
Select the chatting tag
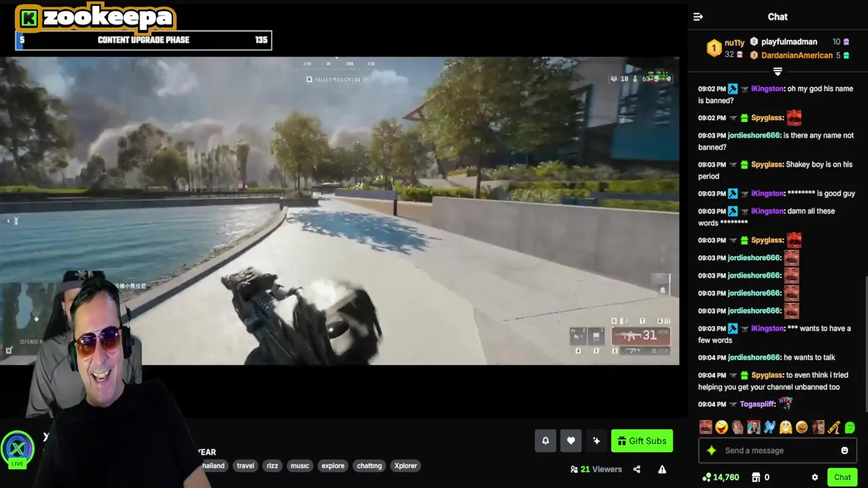pyautogui.click(x=370, y=466)
